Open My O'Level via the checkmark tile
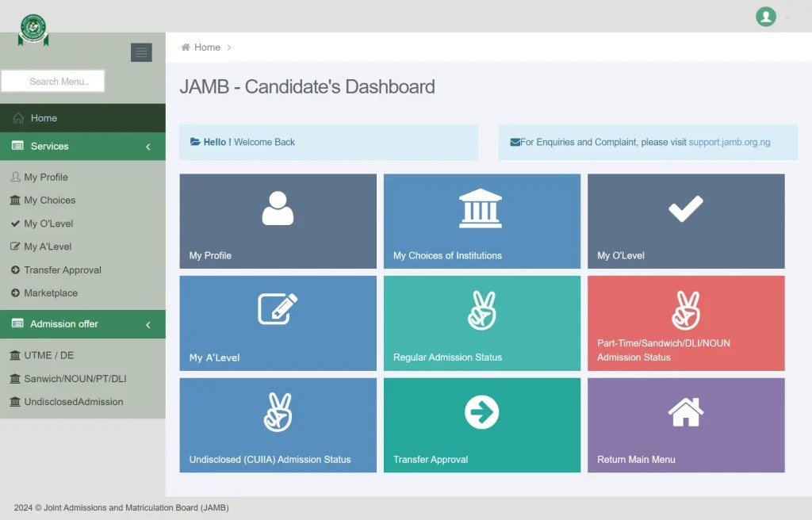The width and height of the screenshot is (812, 520). [x=685, y=220]
